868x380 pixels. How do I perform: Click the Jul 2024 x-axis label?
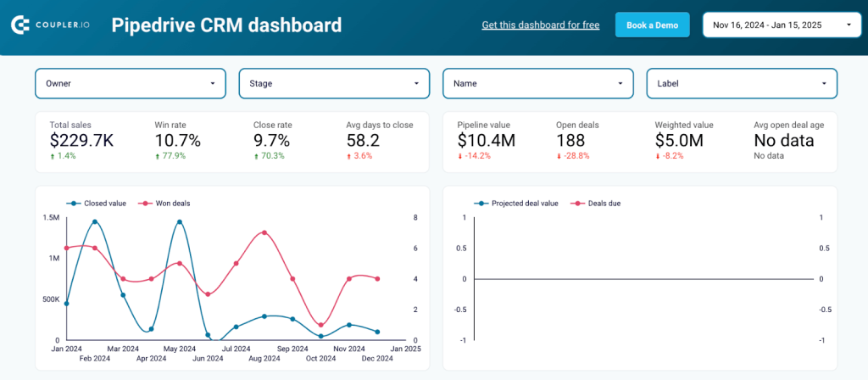pos(236,349)
